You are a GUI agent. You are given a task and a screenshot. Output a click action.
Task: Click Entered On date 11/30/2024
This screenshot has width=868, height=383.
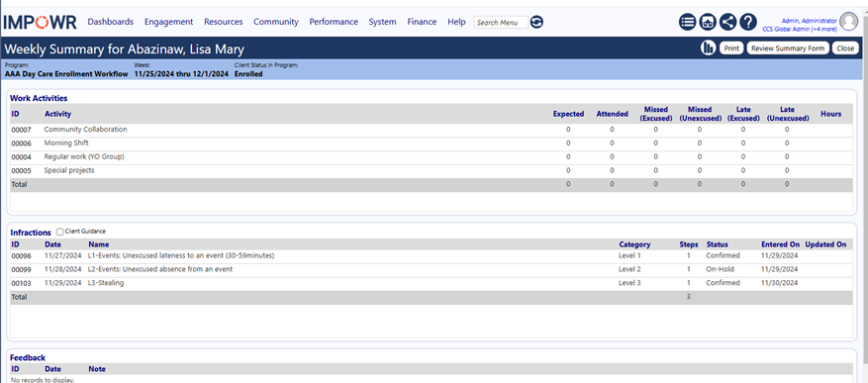pyautogui.click(x=780, y=283)
